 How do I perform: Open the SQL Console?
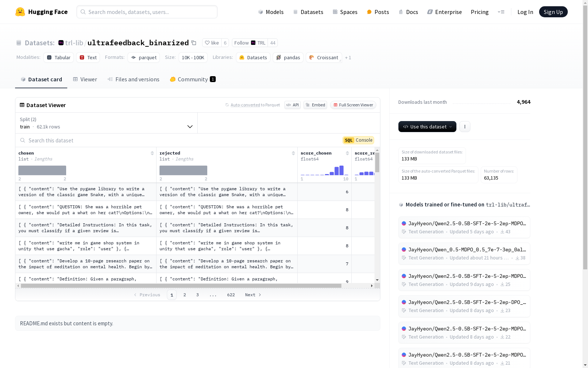(x=358, y=140)
